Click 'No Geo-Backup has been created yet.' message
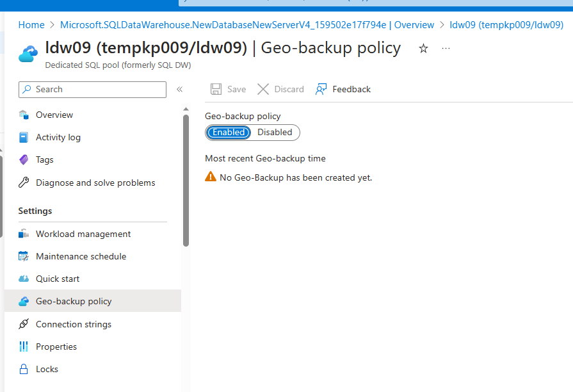The width and height of the screenshot is (573, 392). coord(296,177)
